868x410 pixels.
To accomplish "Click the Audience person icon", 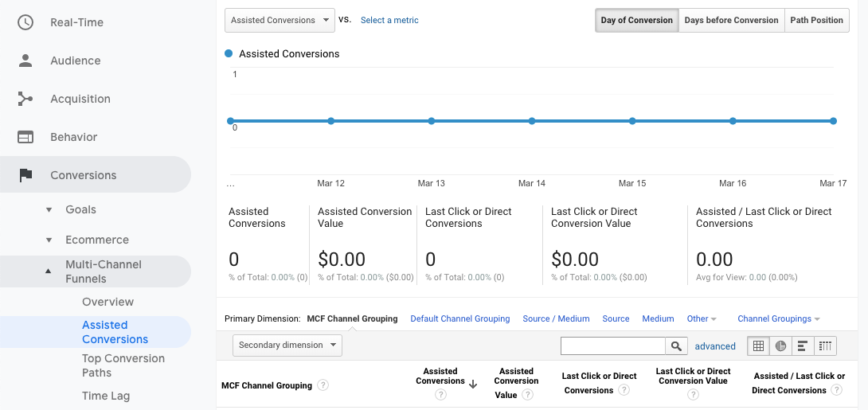I will click(x=25, y=61).
